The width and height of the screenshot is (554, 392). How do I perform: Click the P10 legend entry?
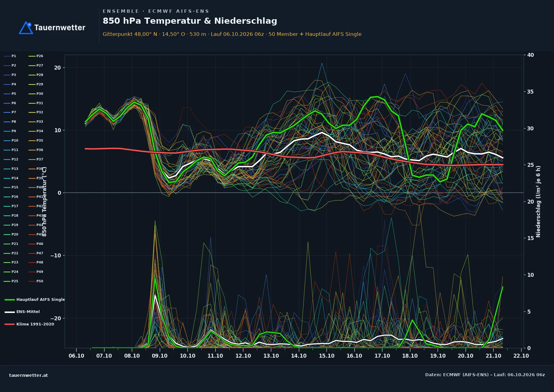11,141
